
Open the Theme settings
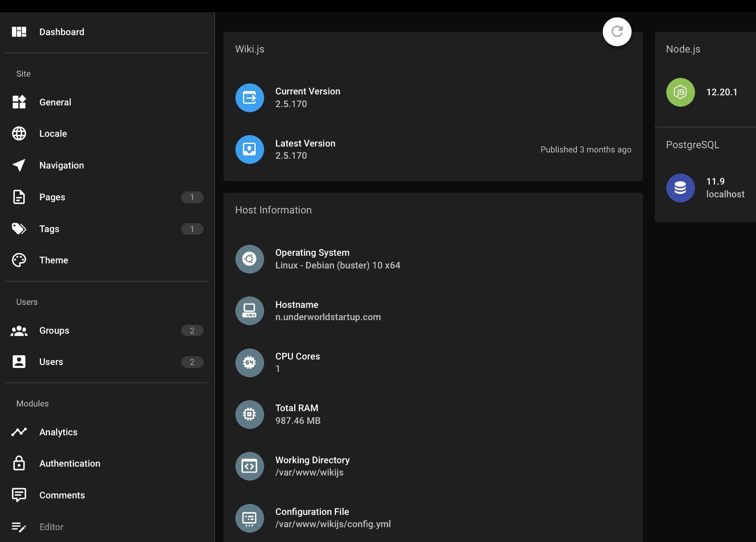pyautogui.click(x=107, y=260)
